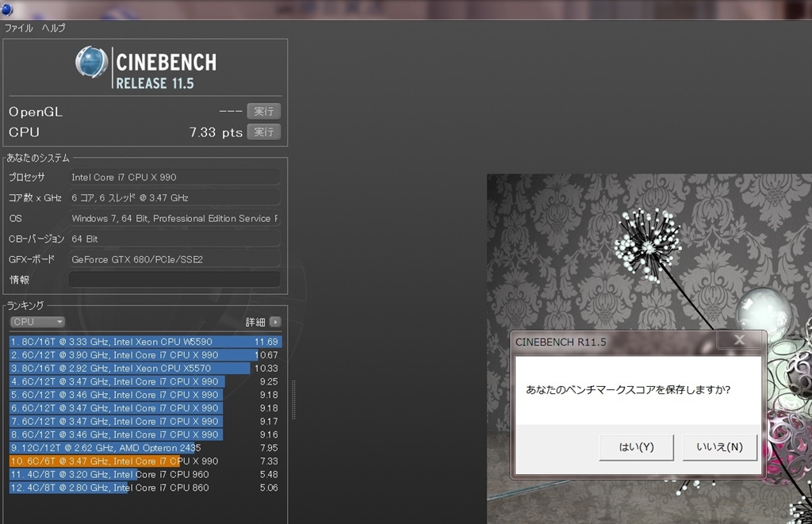Click the ranking panel splitter handle
Viewport: 812px width, 524px height.
pos(293,400)
